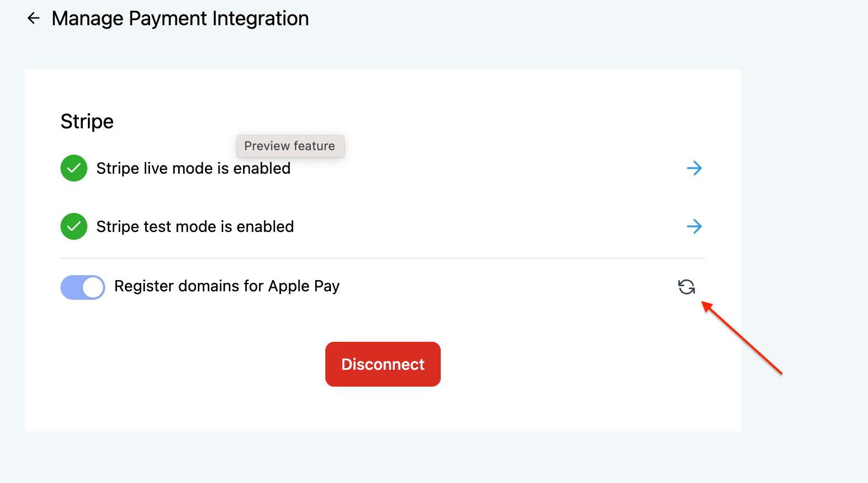Click the back arrow beside the page title
868x483 pixels.
click(34, 18)
